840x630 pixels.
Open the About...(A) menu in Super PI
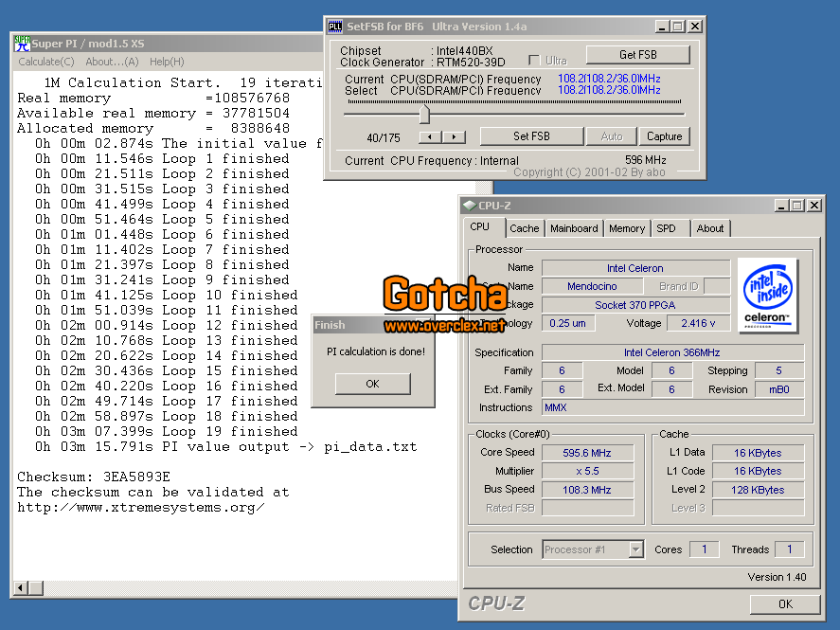[x=112, y=62]
